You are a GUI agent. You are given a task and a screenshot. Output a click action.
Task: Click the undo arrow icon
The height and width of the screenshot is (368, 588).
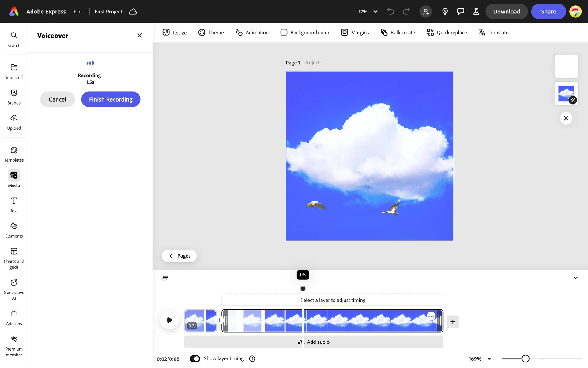[390, 12]
